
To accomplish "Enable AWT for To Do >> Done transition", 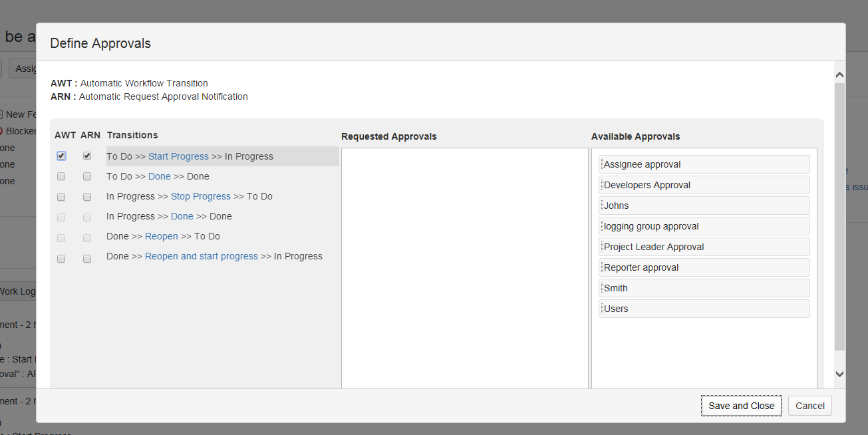I will 61,177.
